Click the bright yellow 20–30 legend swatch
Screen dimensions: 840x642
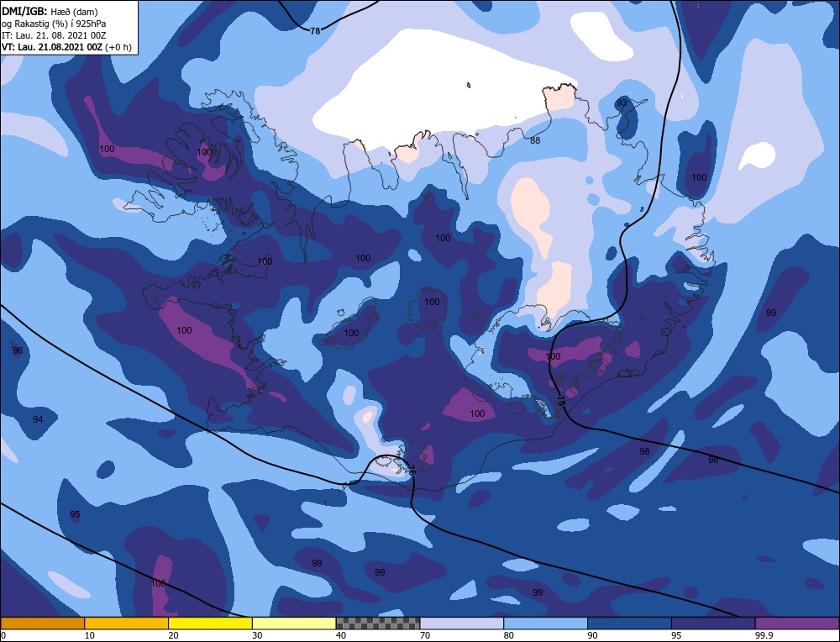pyautogui.click(x=210, y=624)
